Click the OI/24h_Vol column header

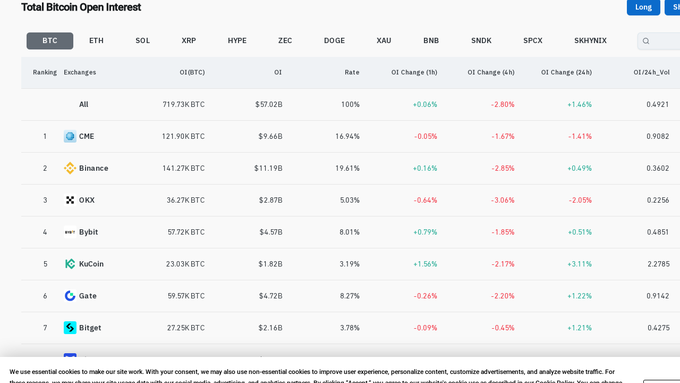pyautogui.click(x=651, y=72)
